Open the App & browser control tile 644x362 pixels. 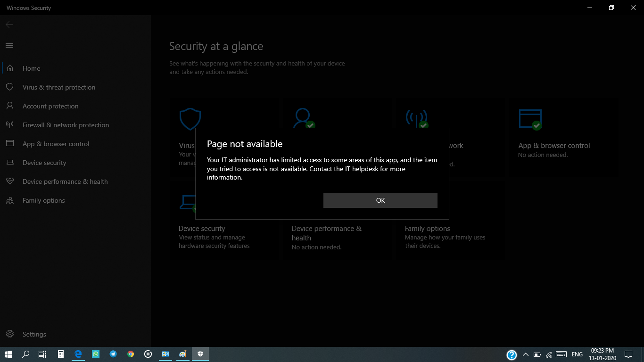click(x=553, y=137)
